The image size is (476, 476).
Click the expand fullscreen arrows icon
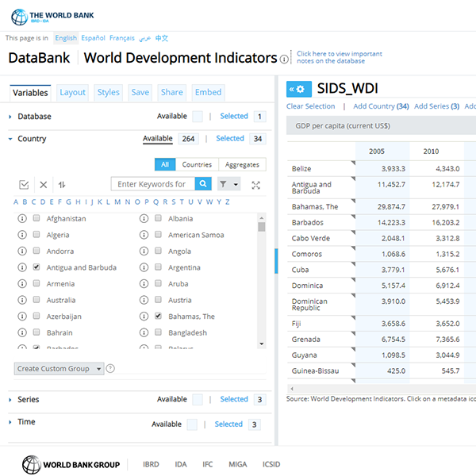pos(256,185)
